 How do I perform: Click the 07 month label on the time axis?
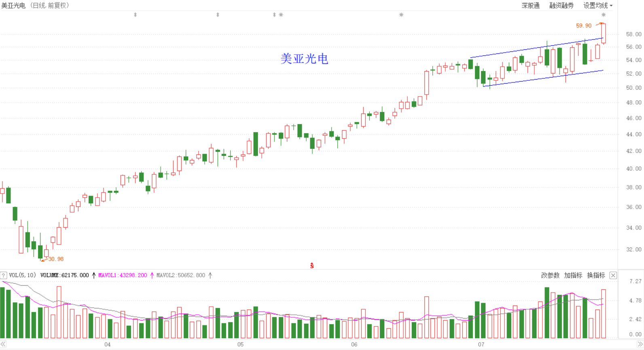[x=481, y=344]
